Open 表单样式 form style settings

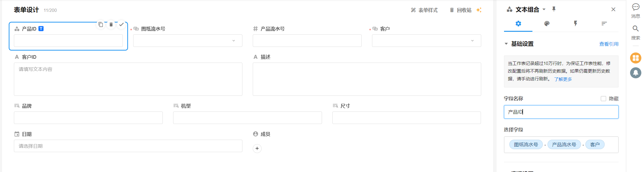424,10
